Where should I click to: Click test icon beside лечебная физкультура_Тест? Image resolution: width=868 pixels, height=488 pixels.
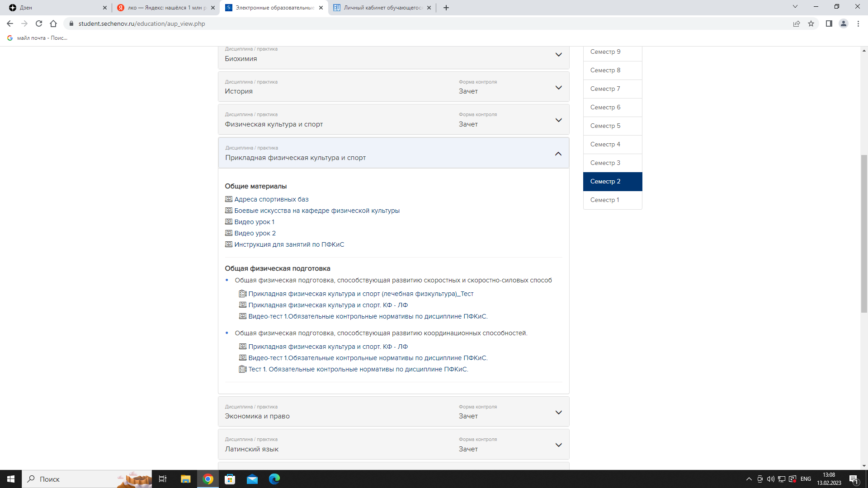(x=243, y=294)
